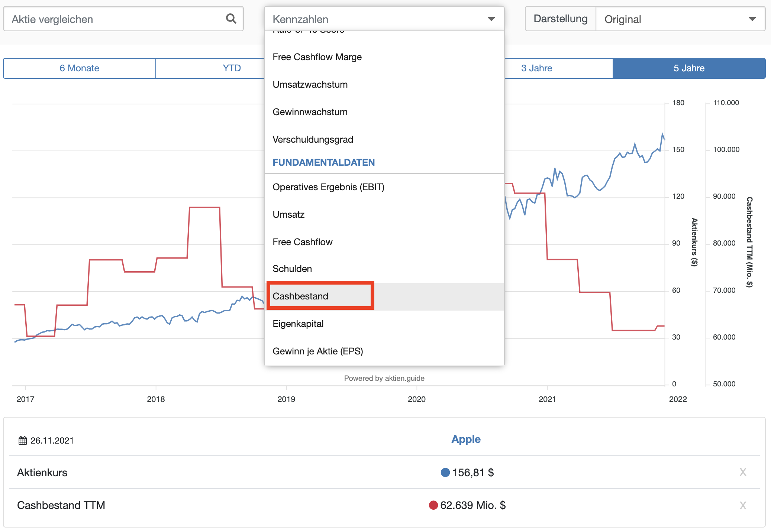
Task: Choose Gewinn je Aktie (EPS) option
Action: 384,351
